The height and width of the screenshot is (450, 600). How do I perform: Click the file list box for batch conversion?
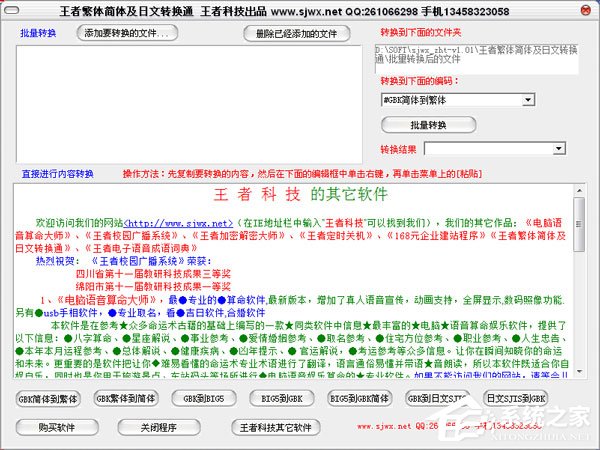coord(189,104)
